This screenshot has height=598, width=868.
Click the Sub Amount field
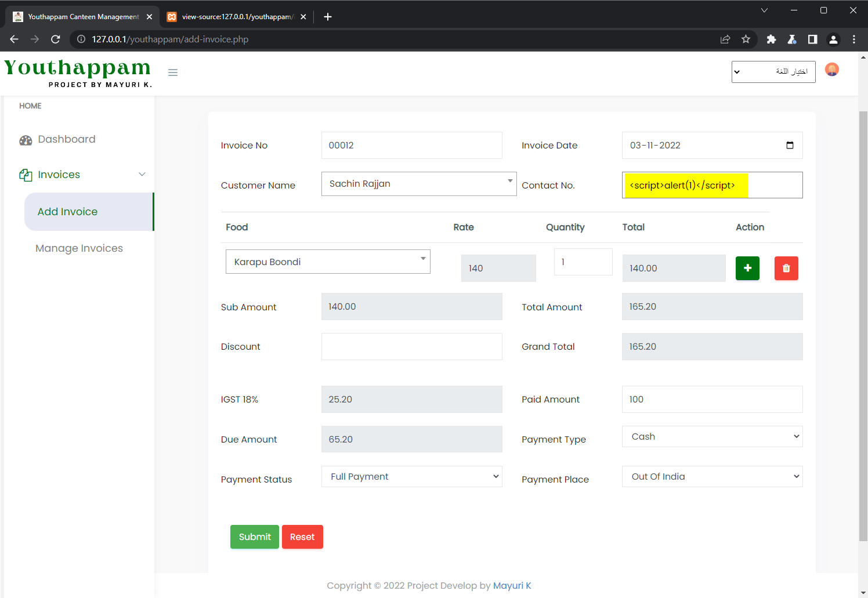pyautogui.click(x=411, y=306)
